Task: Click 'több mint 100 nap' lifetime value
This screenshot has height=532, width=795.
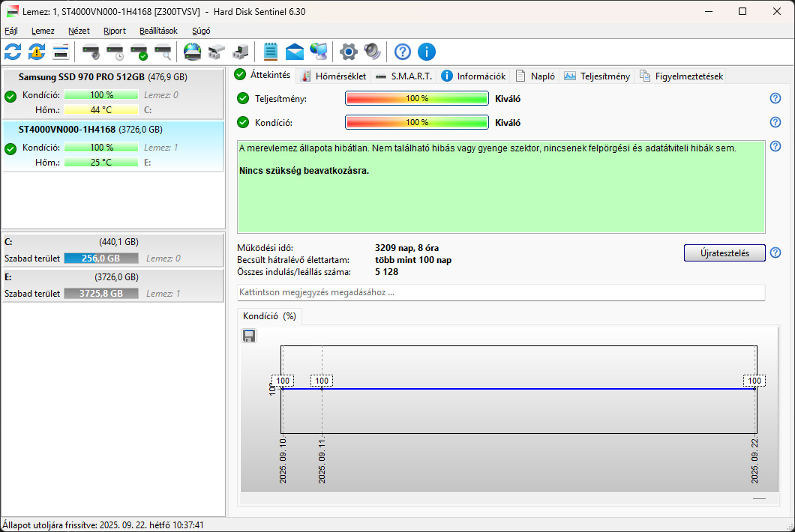Action: (x=412, y=260)
